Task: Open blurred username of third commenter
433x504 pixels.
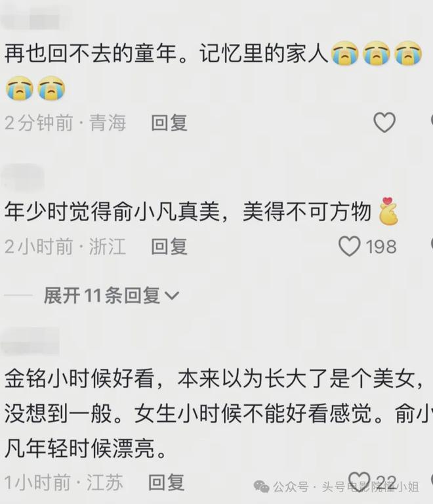Action: point(31,341)
